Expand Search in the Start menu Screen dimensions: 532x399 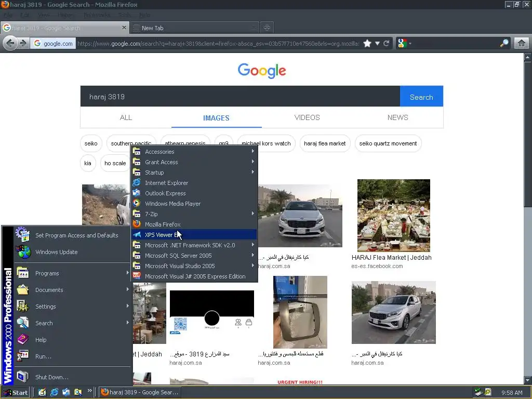72,323
